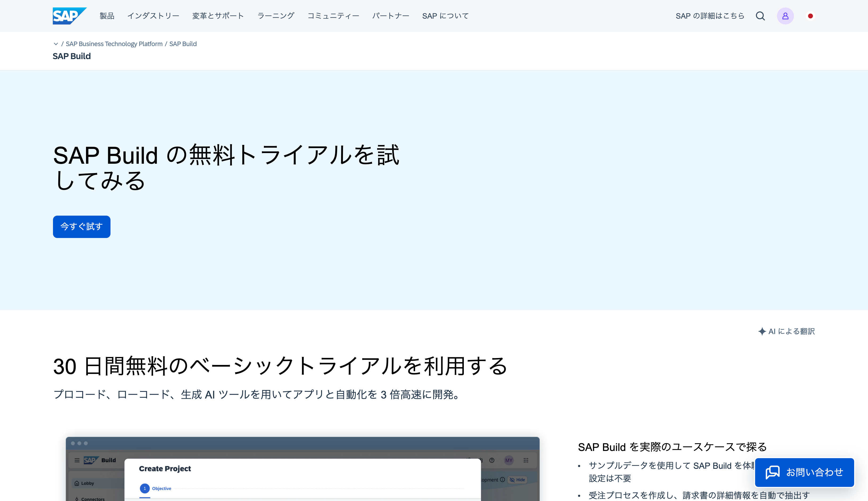The height and width of the screenshot is (501, 868).
Task: Open the 製品 navigation menu
Action: tap(107, 16)
